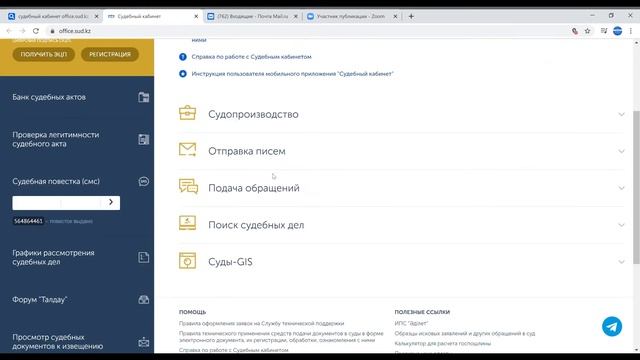Switch to the Судебный кабинет tab

click(x=152, y=16)
